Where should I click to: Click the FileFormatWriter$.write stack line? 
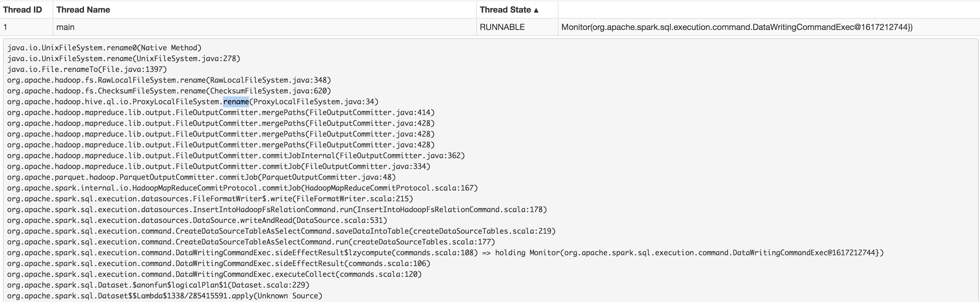click(x=210, y=199)
